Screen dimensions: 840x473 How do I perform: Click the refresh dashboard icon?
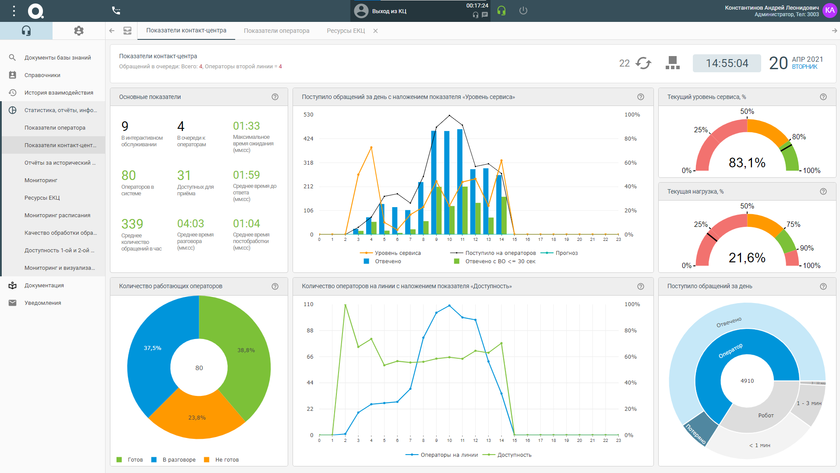pyautogui.click(x=643, y=63)
